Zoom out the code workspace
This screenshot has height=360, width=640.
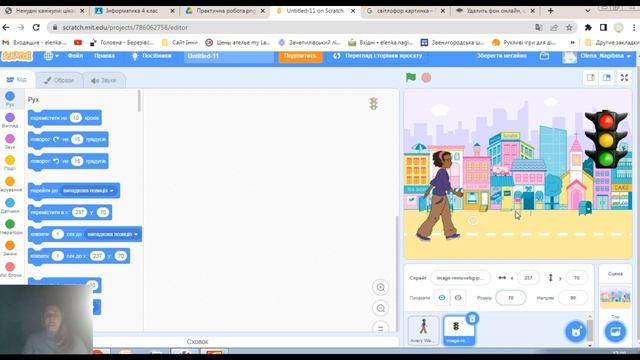(381, 308)
